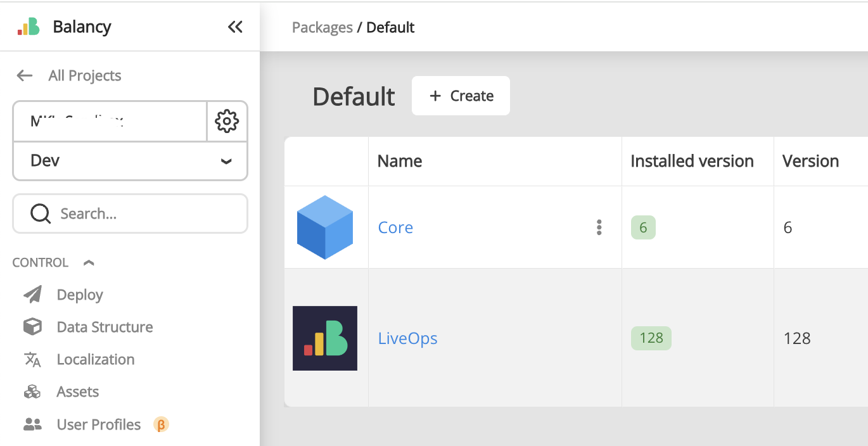Click the Packages breadcrumb link
The image size is (868, 446).
pos(322,27)
